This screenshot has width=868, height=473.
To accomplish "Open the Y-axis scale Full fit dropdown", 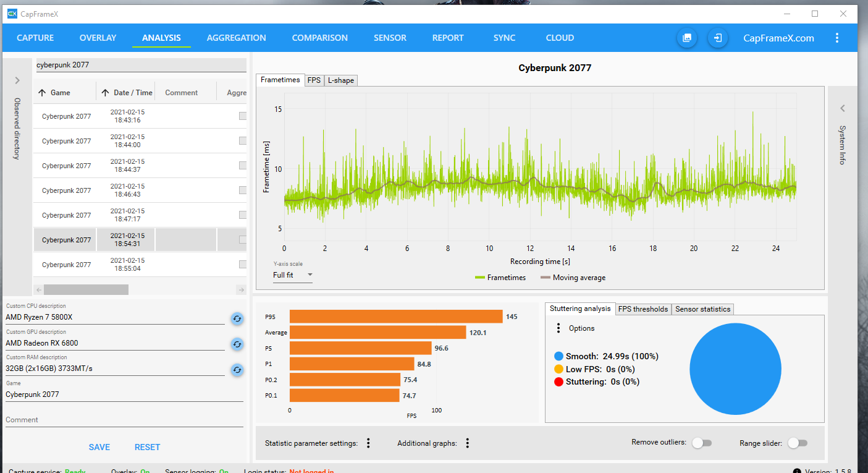I will [x=293, y=275].
